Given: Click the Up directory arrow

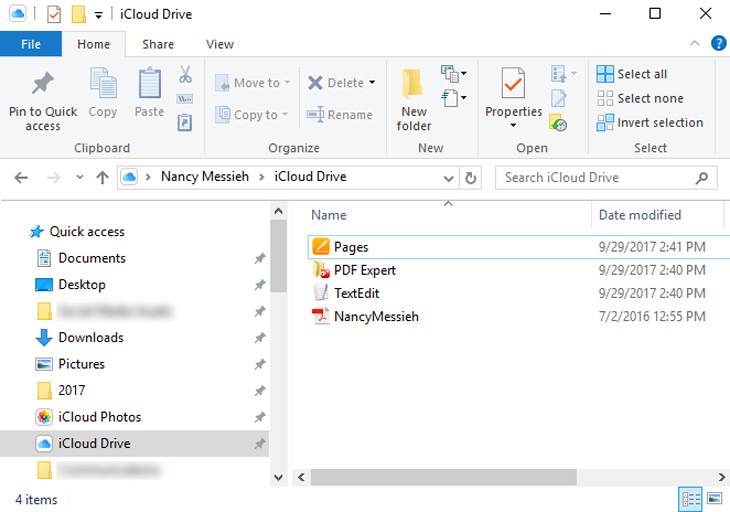Looking at the screenshot, I should click(x=102, y=178).
